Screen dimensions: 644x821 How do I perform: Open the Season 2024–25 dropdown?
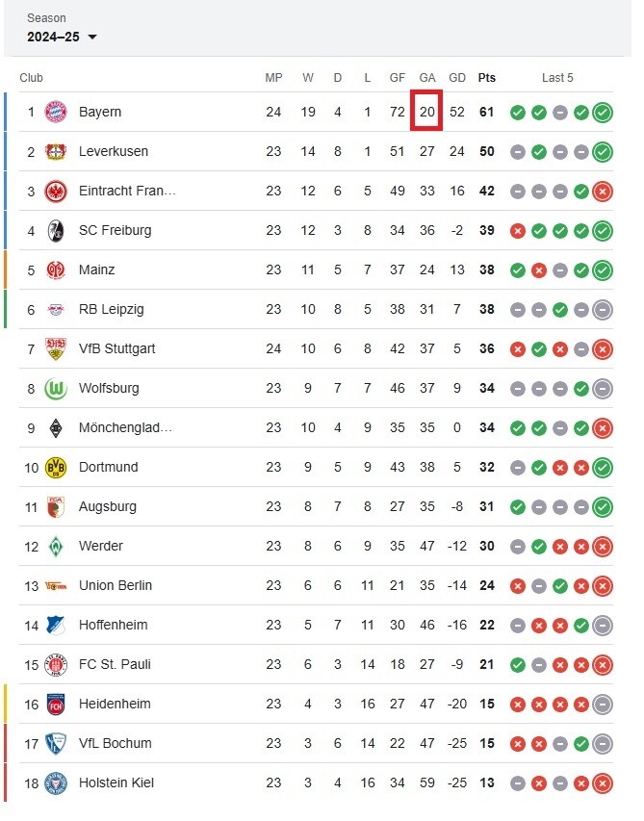pyautogui.click(x=63, y=37)
